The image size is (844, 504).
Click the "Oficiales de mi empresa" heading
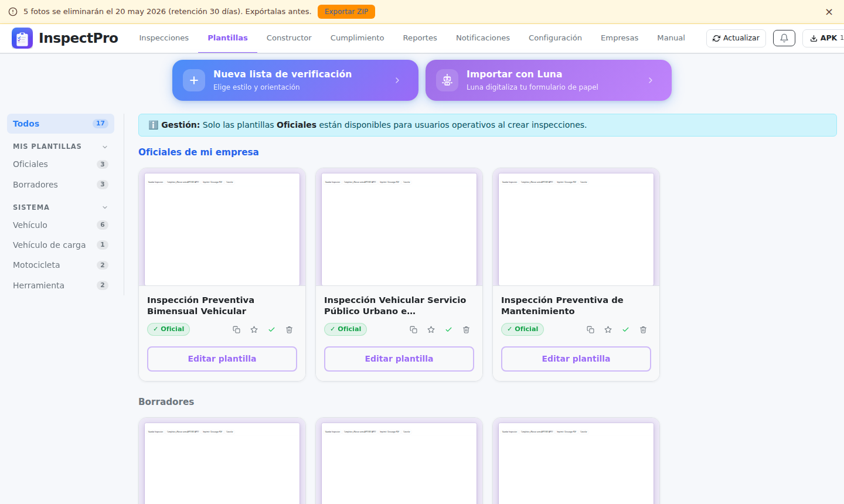click(x=199, y=152)
